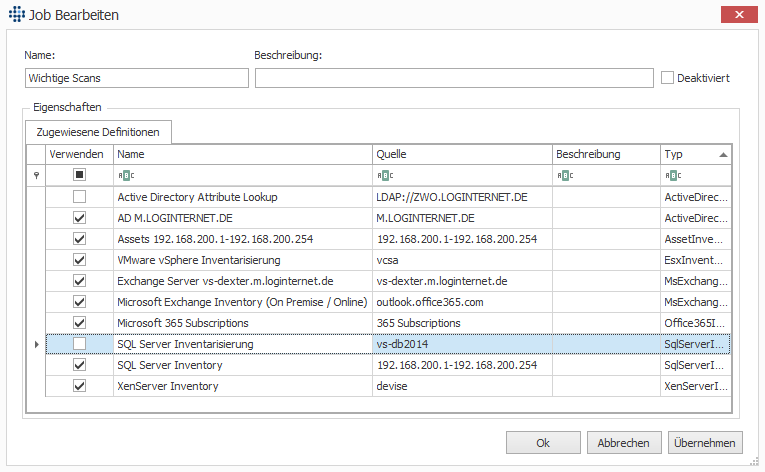Uncheck the Assets 192.168.200.1-192.168.200.254 checkbox
The height and width of the screenshot is (472, 765).
(79, 239)
